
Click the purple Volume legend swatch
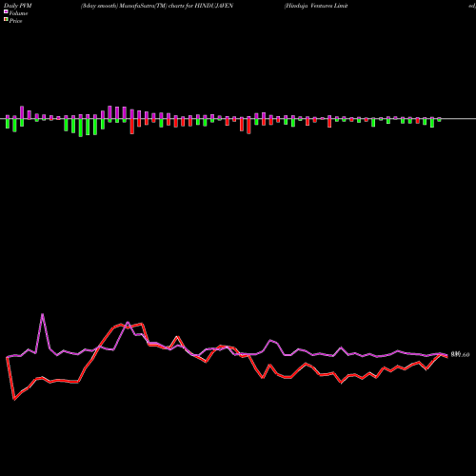pyautogui.click(x=6, y=11)
